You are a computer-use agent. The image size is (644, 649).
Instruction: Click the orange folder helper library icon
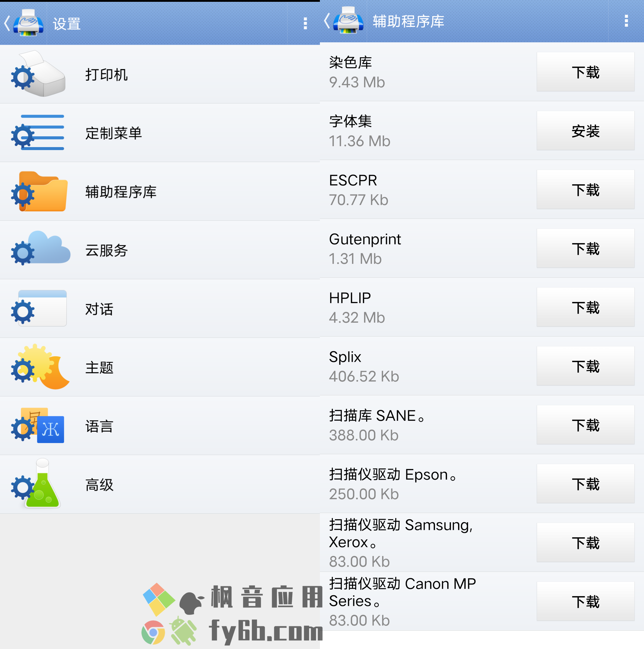39,192
